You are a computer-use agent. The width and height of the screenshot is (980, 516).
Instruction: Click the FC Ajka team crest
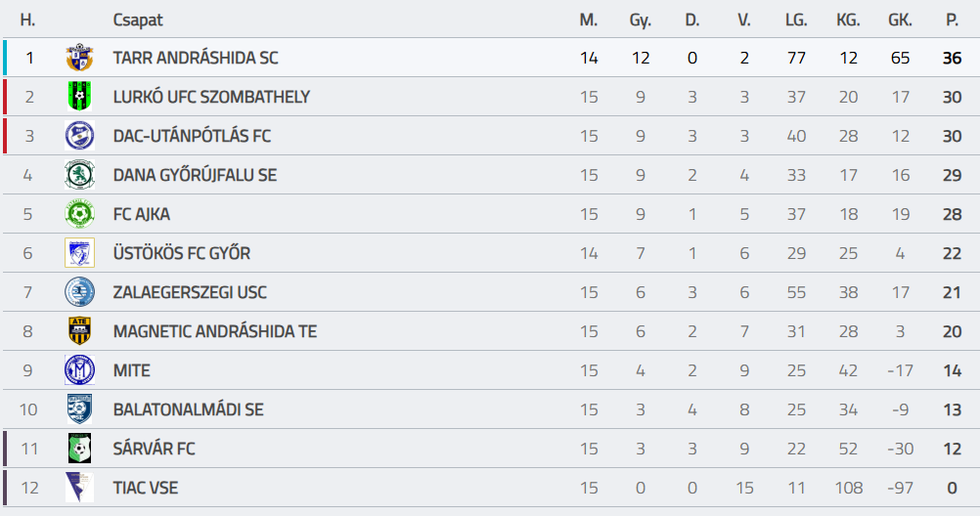click(x=79, y=214)
